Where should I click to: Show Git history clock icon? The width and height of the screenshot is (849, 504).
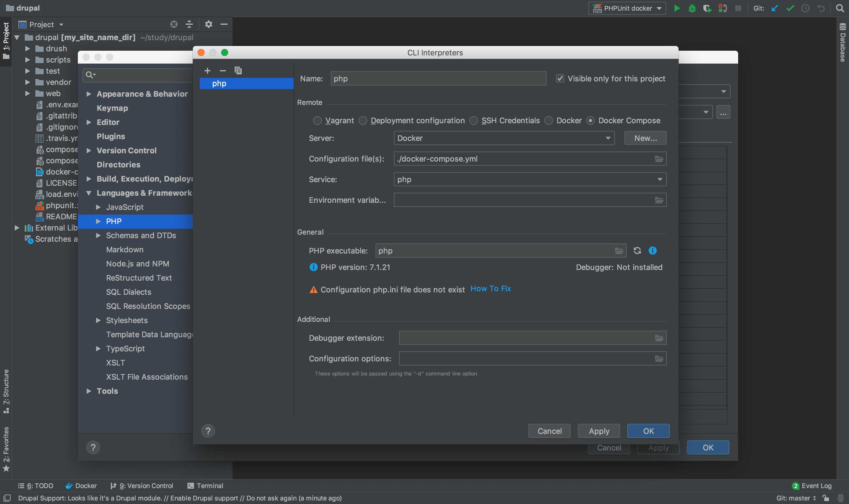[x=805, y=8]
